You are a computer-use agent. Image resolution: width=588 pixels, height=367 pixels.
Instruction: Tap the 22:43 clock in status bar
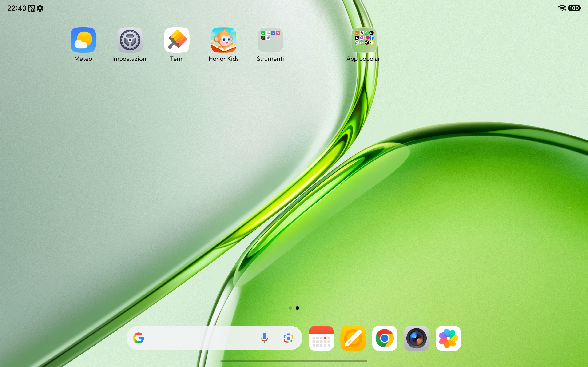(x=16, y=8)
